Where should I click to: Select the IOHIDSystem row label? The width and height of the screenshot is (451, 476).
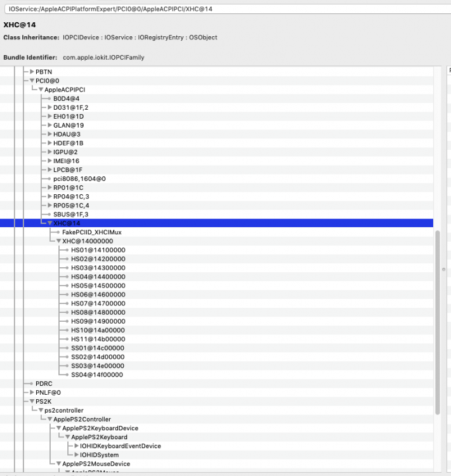(x=99, y=455)
